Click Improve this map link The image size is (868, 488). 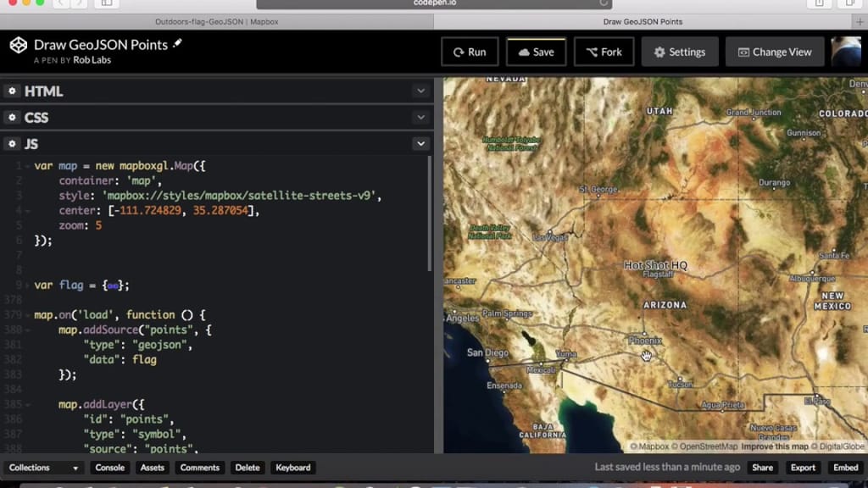pos(775,446)
